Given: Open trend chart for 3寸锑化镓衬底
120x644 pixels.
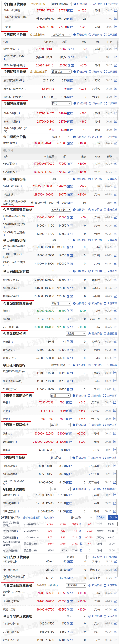Looking at the screenshot, I should [x=115, y=623].
